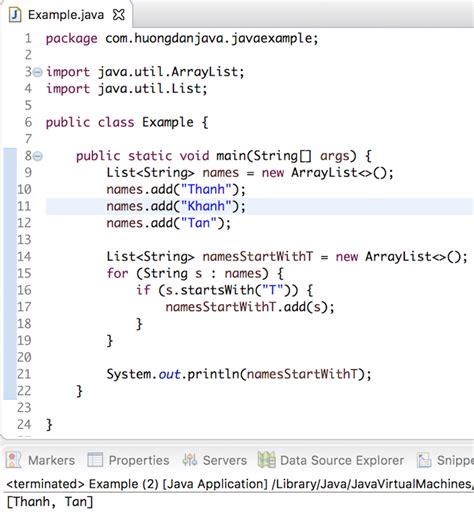
Task: Click line number 24 in gutter
Action: point(24,424)
